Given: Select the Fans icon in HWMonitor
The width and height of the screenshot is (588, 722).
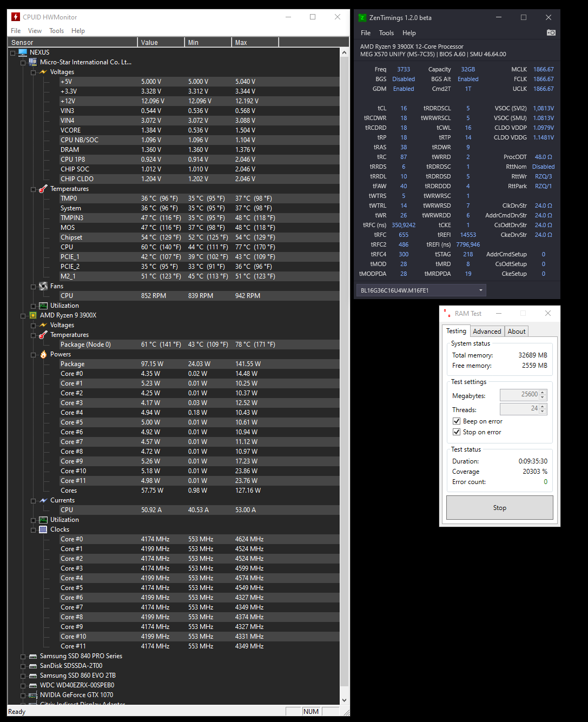Looking at the screenshot, I should [x=43, y=286].
